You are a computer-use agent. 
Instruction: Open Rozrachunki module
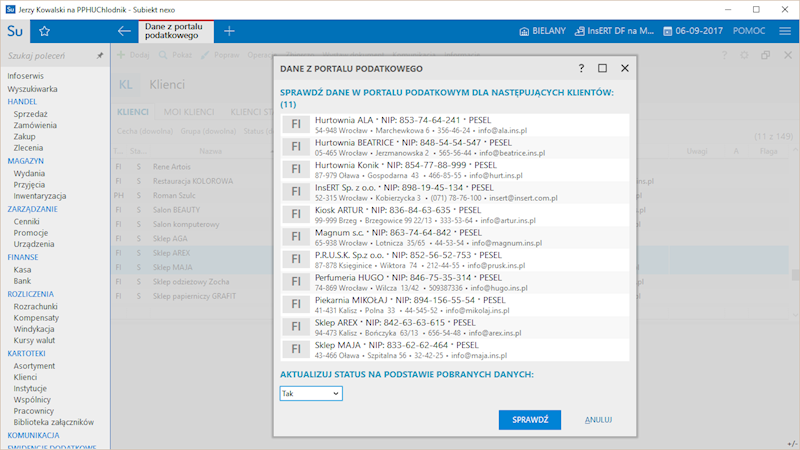click(36, 306)
